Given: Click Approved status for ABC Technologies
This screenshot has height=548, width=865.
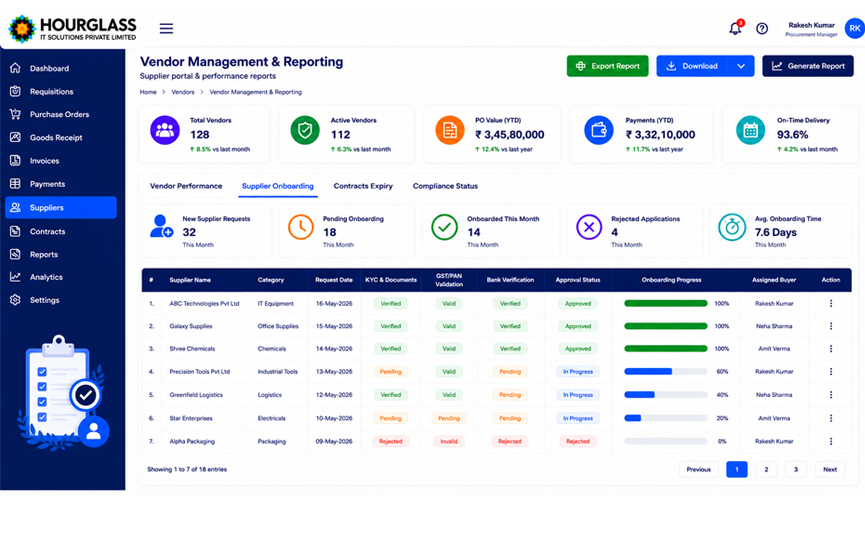Looking at the screenshot, I should click(578, 304).
